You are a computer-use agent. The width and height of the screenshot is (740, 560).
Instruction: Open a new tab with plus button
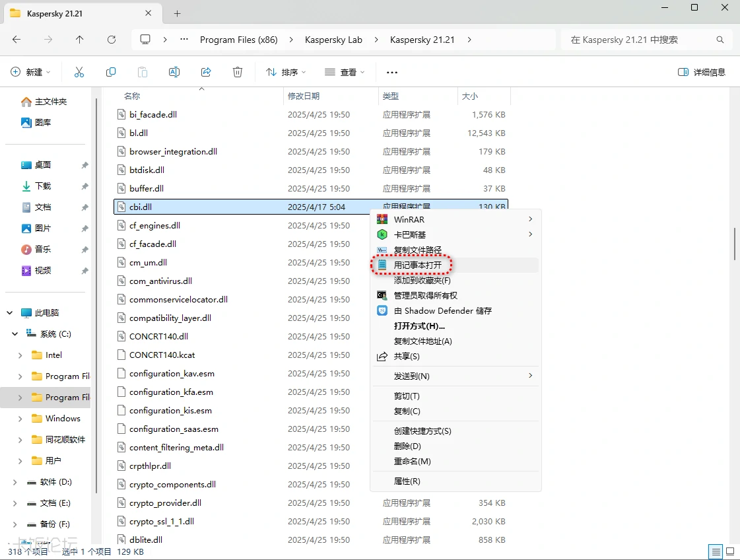click(178, 13)
